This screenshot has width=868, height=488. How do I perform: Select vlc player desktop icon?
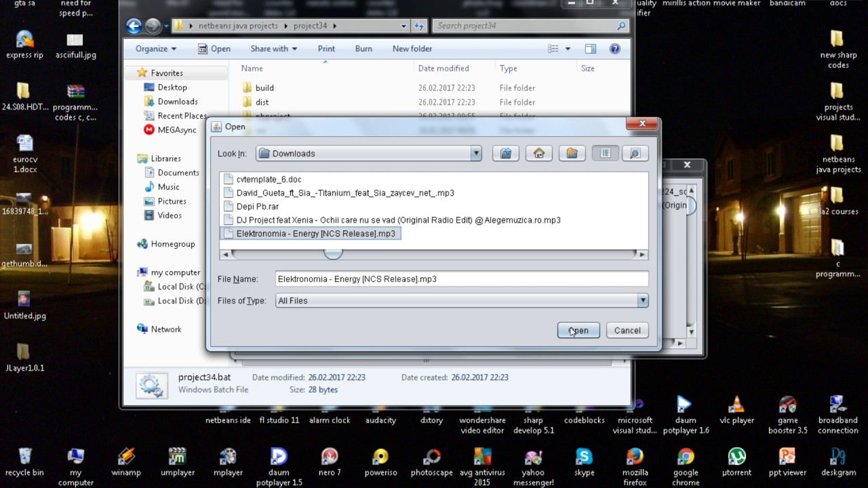click(x=736, y=410)
